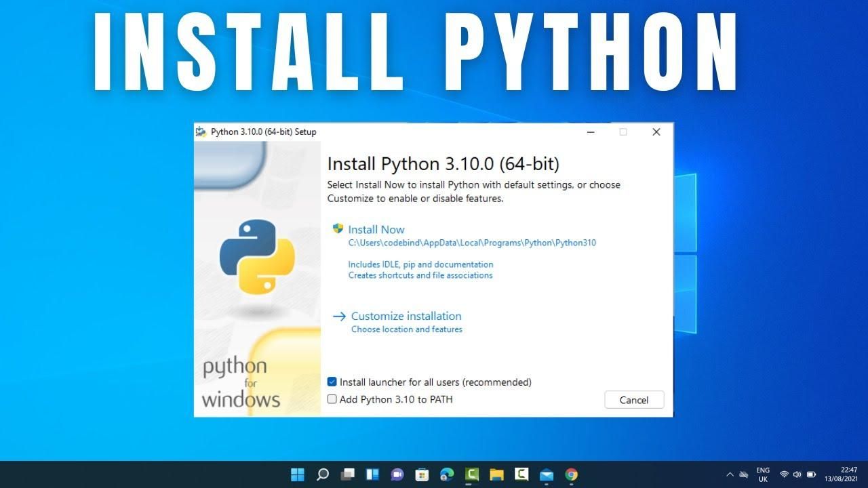Open the volume control in the system tray
The width and height of the screenshot is (868, 488).
[797, 474]
